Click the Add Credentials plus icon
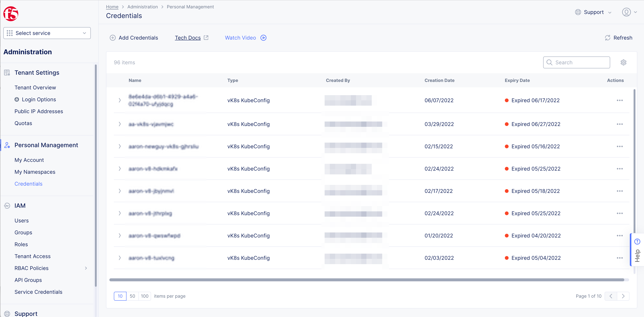The width and height of the screenshot is (644, 317). 113,38
